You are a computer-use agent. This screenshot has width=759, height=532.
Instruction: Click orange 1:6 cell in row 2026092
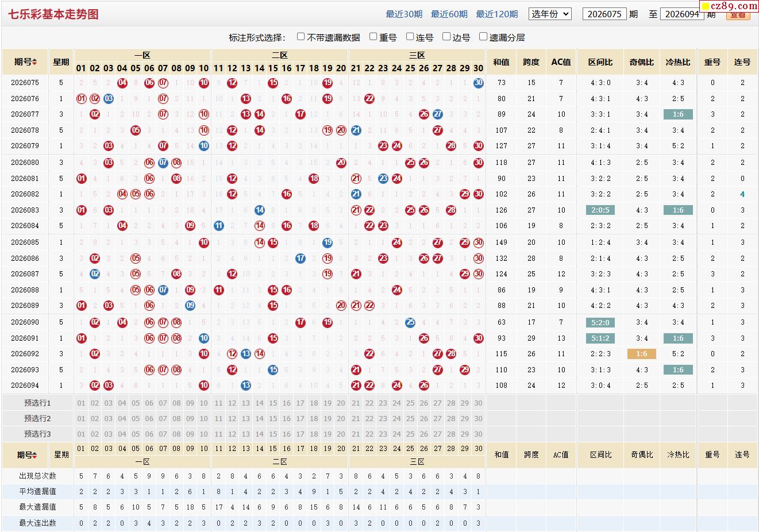point(641,354)
